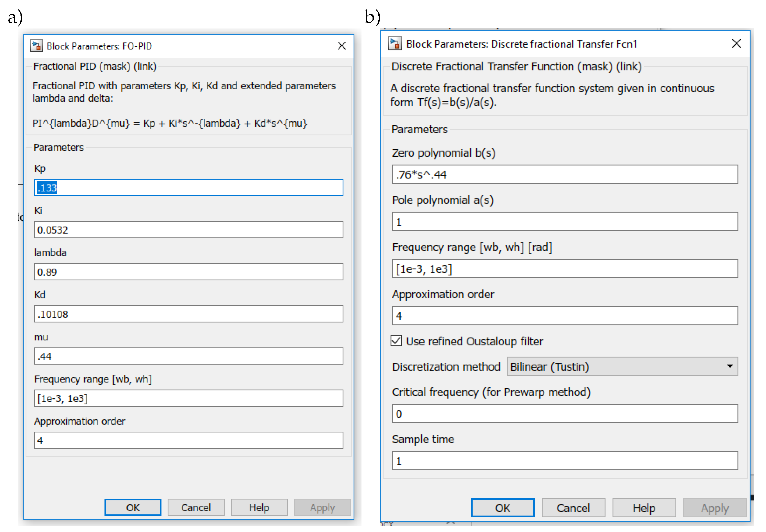Select the Kd field showing .10108
The height and width of the screenshot is (532, 766).
pos(189,314)
